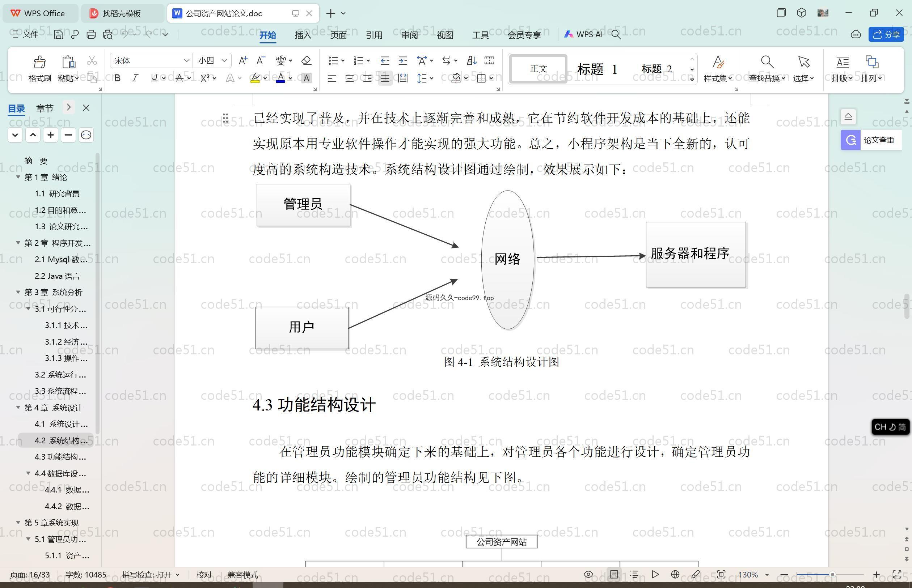
Task: Click the 找稻壳模板 window tab
Action: [122, 13]
